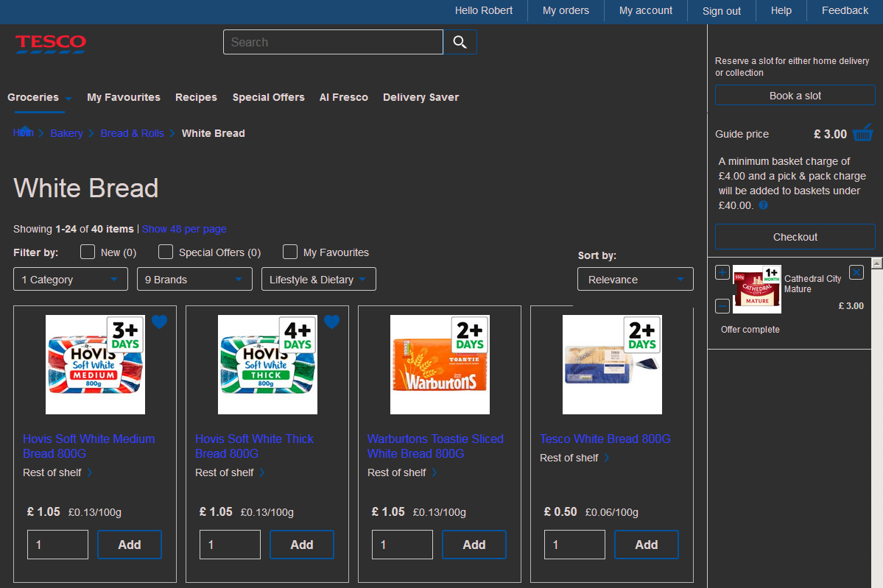Click basket scrollbar up arrow
This screenshot has height=588, width=883.
coord(877,263)
